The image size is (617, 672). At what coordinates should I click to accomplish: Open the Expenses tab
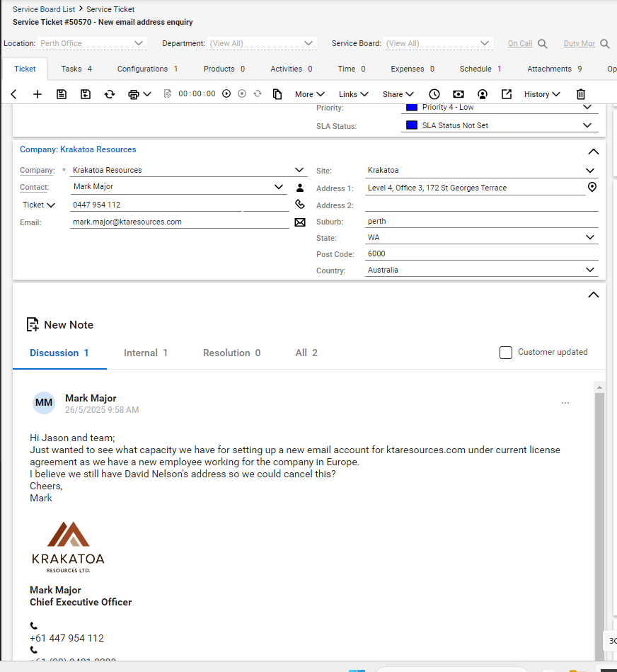(x=413, y=69)
